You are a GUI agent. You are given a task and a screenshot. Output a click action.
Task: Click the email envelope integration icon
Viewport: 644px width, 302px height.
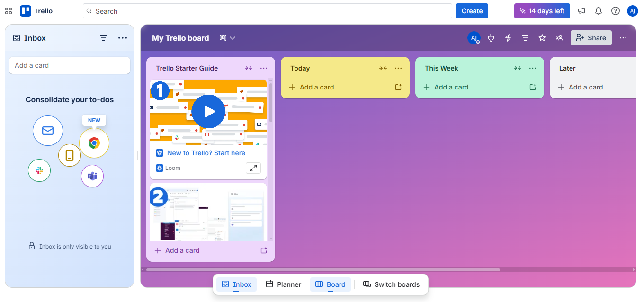[x=48, y=131]
